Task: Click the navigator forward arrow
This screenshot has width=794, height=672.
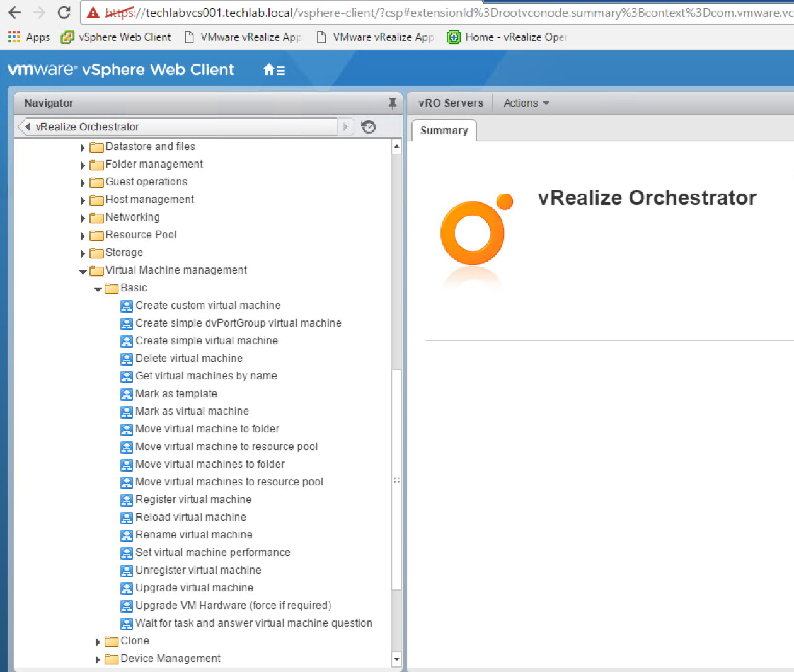Action: click(x=345, y=127)
